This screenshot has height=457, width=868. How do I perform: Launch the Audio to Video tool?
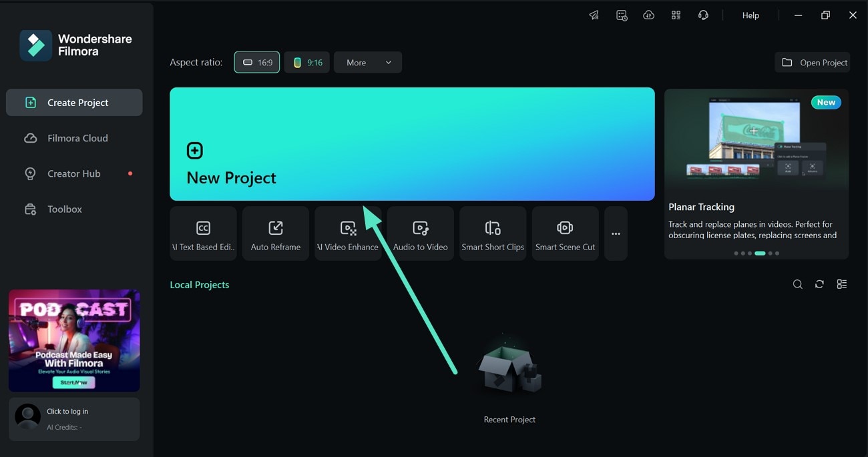click(421, 234)
